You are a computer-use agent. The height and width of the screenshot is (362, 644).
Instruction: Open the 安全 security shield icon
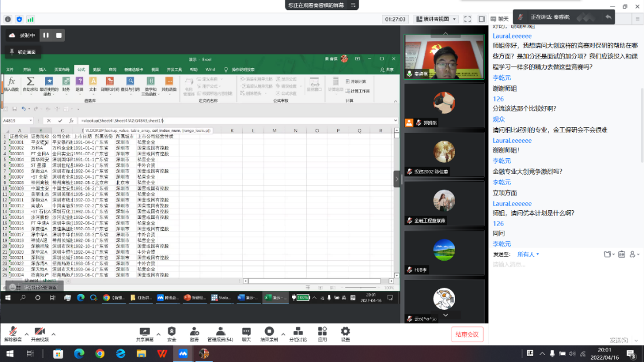[x=171, y=333]
